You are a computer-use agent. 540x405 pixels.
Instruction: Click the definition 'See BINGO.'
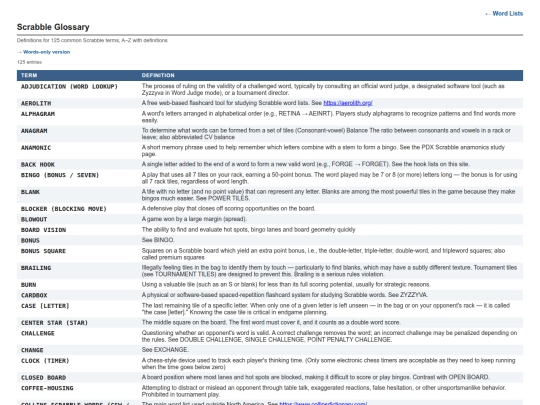[158, 240]
